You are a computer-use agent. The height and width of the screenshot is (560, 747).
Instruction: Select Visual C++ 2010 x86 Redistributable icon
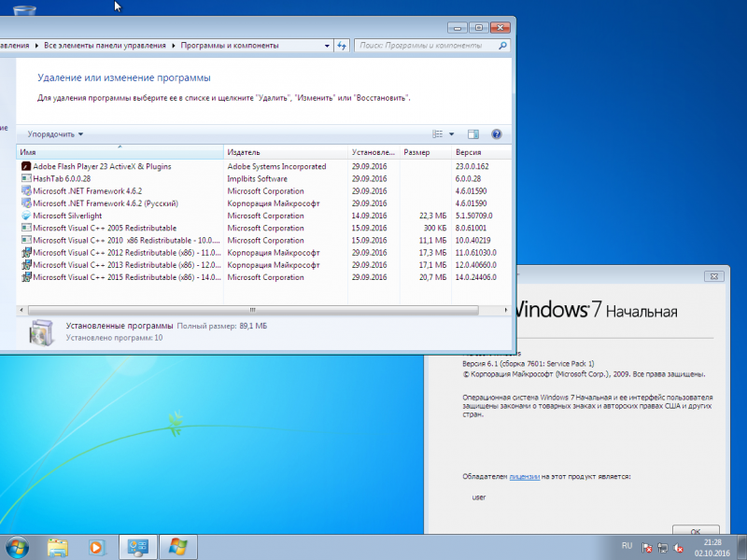click(26, 241)
